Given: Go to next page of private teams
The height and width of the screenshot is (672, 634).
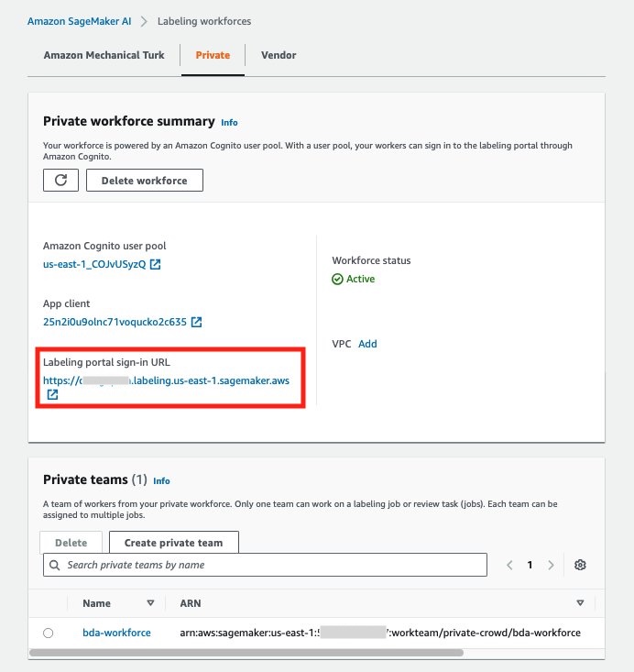Looking at the screenshot, I should pyautogui.click(x=551, y=565).
